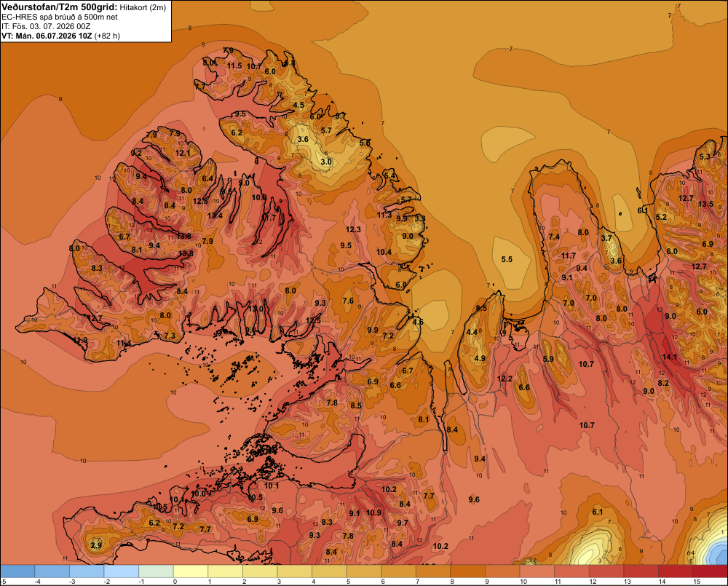Click legend scale label '0'
Viewport: 728px width, 586px height.
click(x=175, y=582)
